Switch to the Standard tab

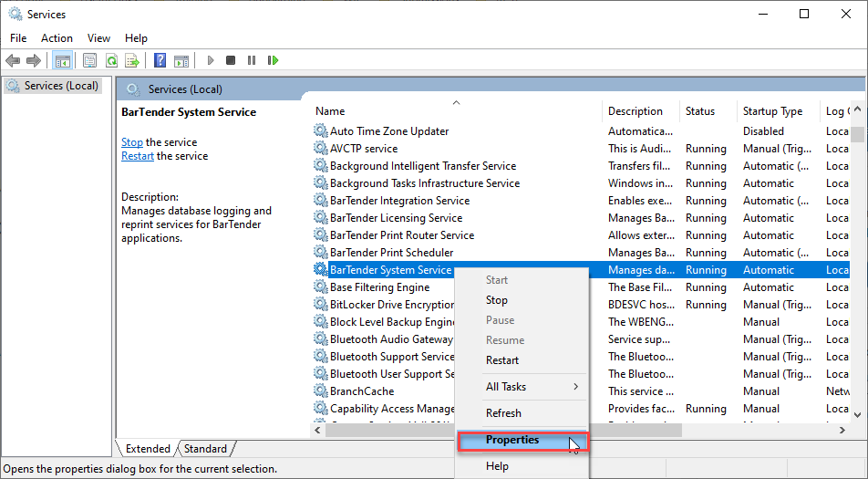click(x=205, y=449)
